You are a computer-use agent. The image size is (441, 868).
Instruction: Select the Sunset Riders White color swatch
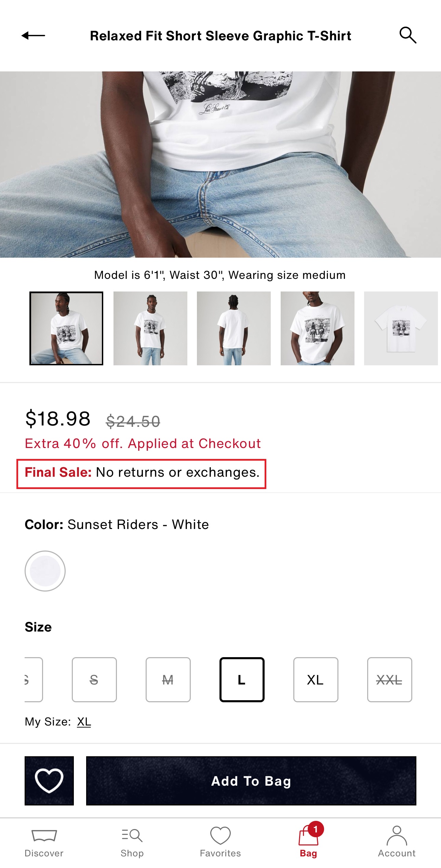45,571
